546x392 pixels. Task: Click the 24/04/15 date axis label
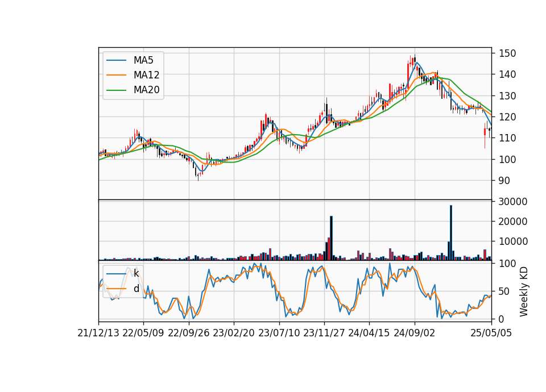pyautogui.click(x=369, y=333)
